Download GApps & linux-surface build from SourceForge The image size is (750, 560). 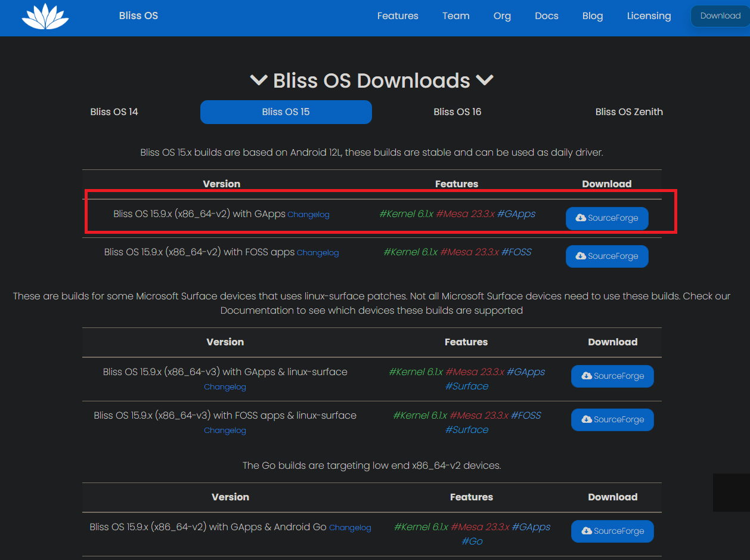(x=612, y=376)
